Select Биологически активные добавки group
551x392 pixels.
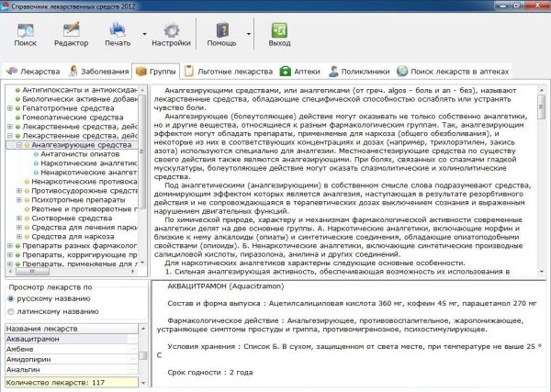point(80,99)
